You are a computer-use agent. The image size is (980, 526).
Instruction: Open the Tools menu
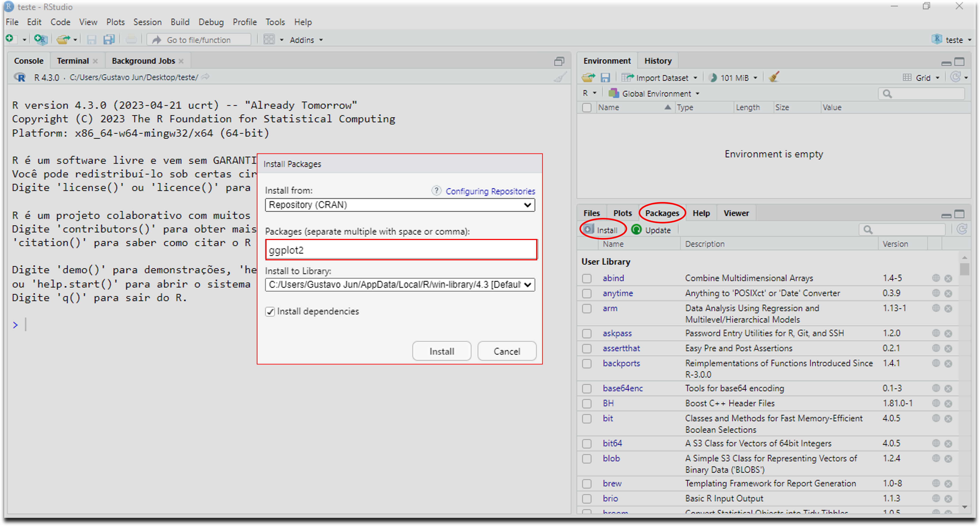tap(275, 22)
